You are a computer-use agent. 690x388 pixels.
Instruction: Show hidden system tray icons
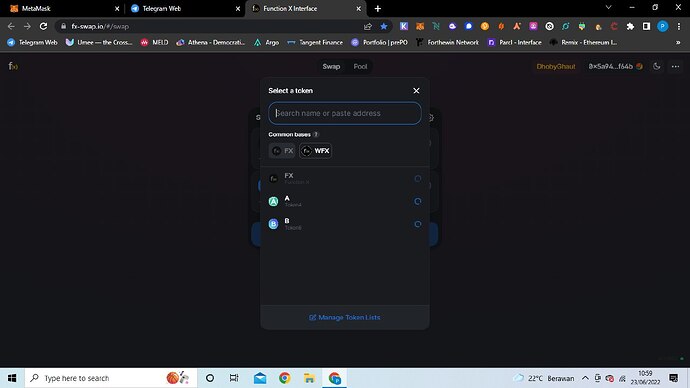[585, 378]
